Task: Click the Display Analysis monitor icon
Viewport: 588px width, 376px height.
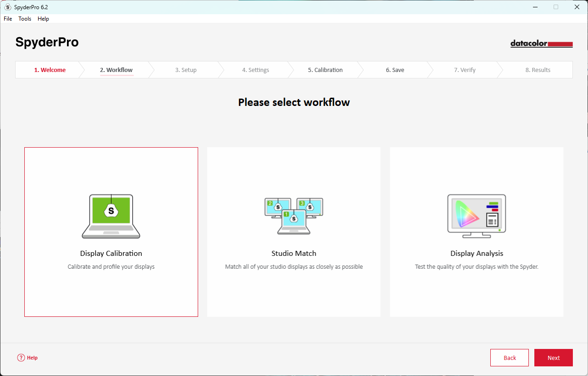Action: [477, 216]
